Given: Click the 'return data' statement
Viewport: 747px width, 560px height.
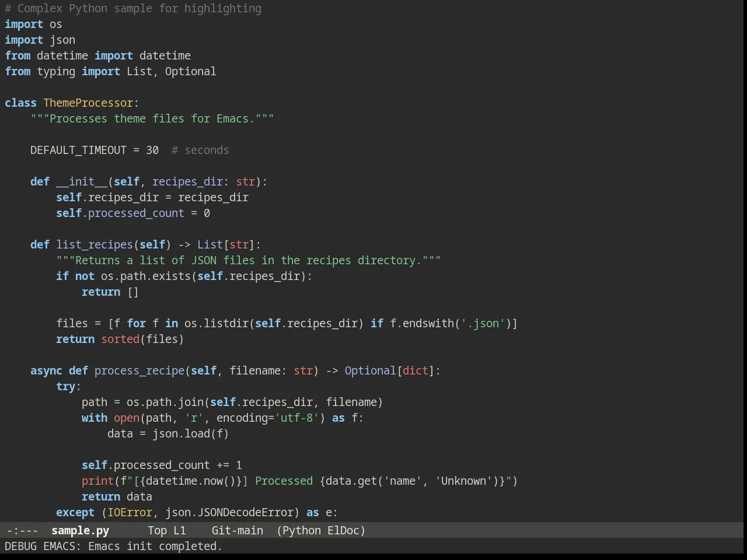Looking at the screenshot, I should [117, 497].
